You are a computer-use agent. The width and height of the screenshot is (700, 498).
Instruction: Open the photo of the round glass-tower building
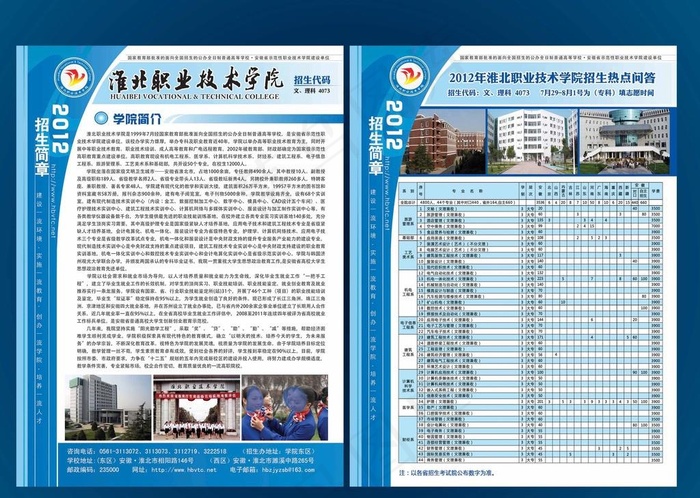624,141
